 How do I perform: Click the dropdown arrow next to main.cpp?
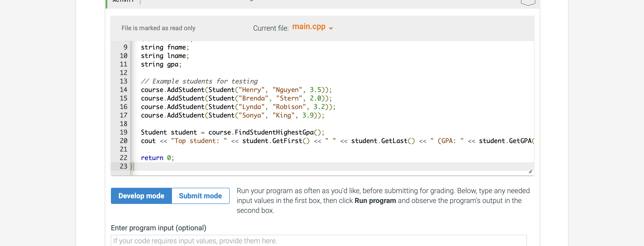330,28
